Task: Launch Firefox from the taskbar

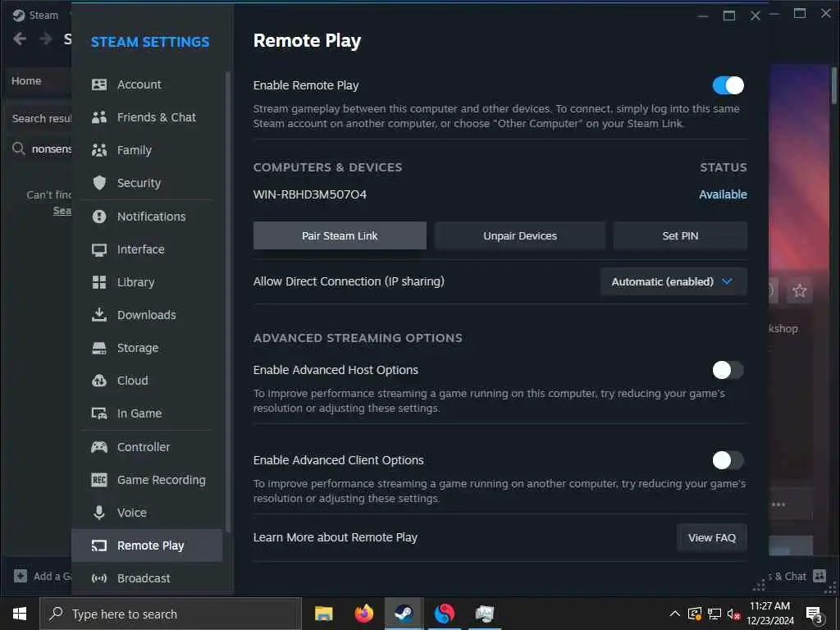Action: coord(363,614)
